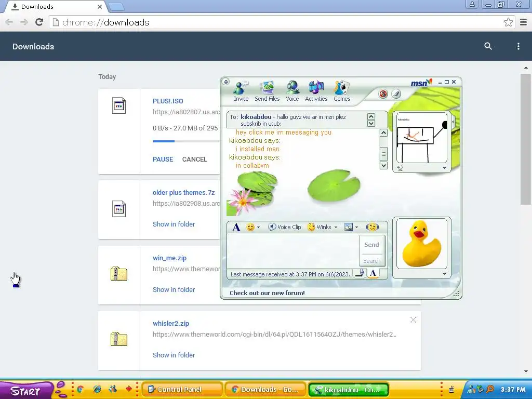This screenshot has height=399, width=532.
Task: Collapse the display picture side panel arrow
Action: click(453, 122)
